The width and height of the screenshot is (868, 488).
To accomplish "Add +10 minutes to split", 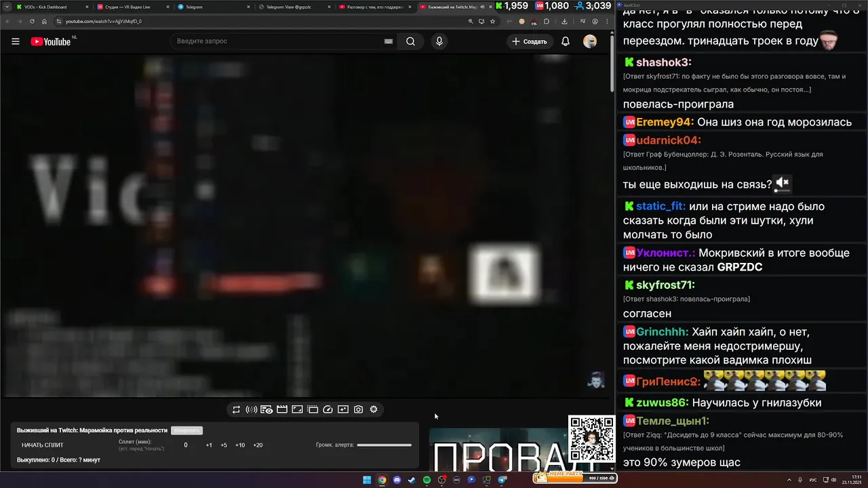I will (x=240, y=445).
